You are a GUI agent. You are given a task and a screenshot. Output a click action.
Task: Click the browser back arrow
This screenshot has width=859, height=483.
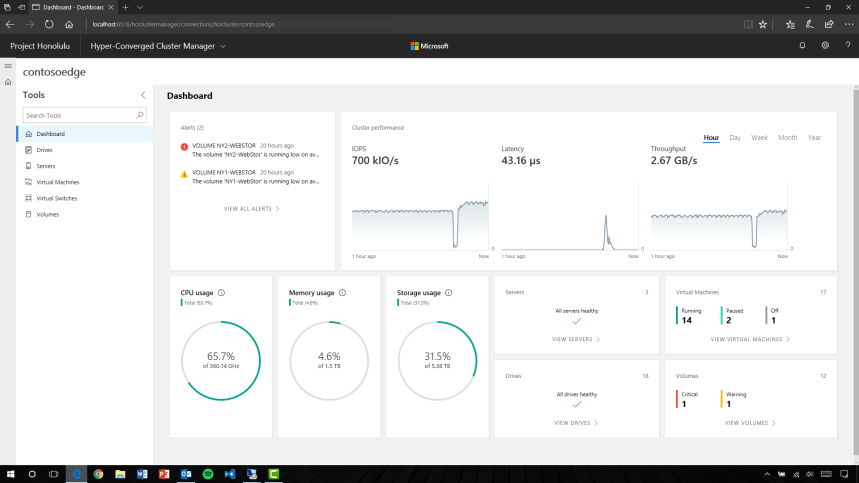(x=10, y=24)
